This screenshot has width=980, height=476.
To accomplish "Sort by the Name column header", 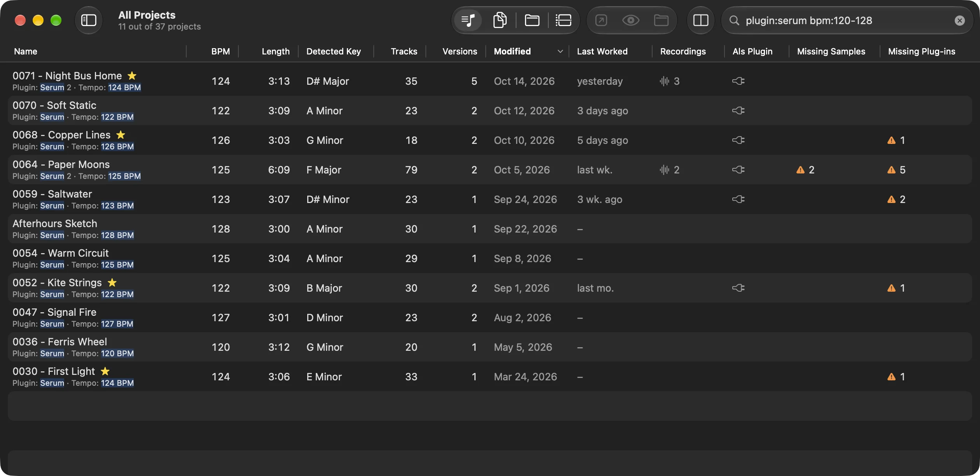I will (x=26, y=51).
